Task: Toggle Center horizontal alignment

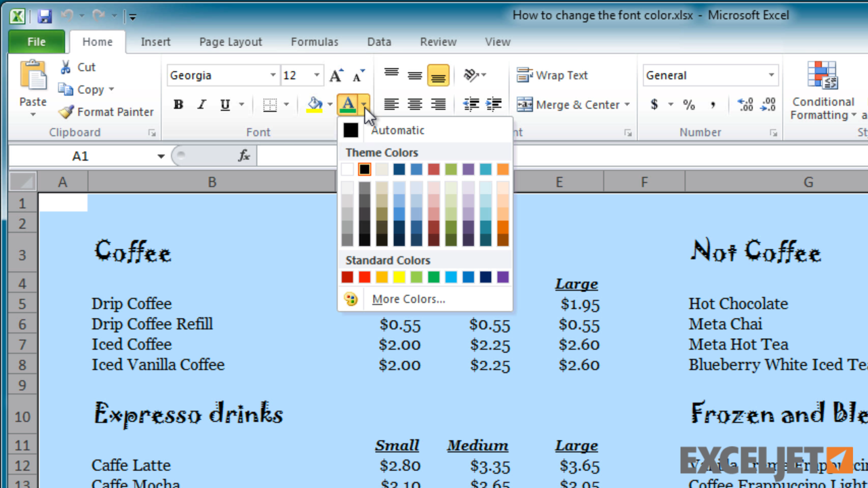Action: tap(415, 104)
